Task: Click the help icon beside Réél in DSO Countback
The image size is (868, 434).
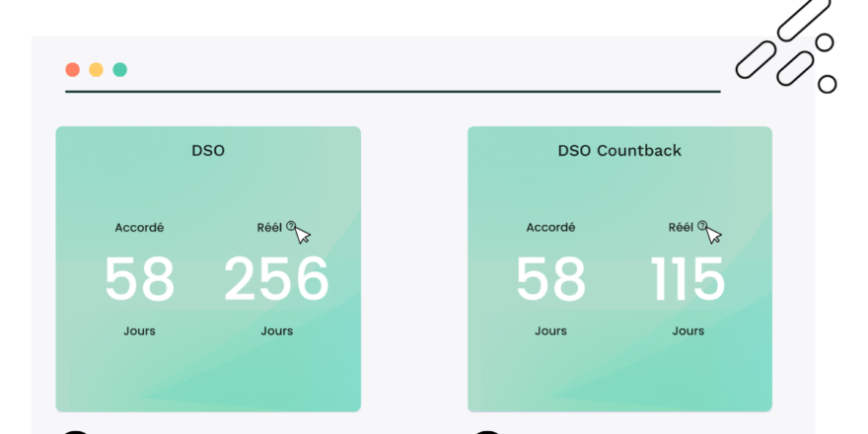Action: point(702,226)
